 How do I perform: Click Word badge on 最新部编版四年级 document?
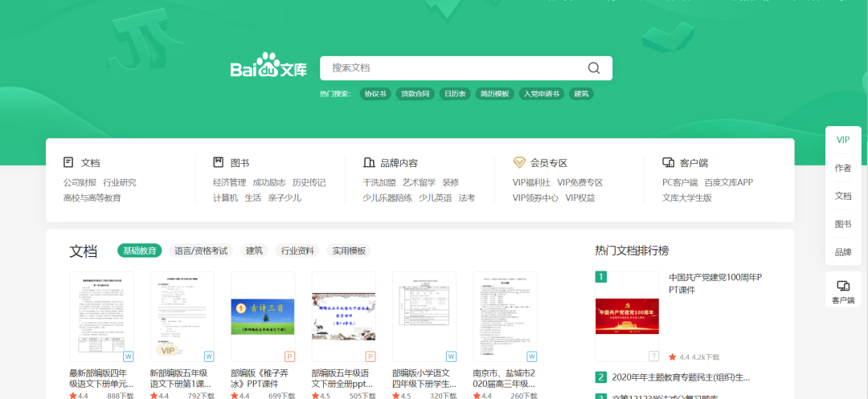[x=129, y=356]
